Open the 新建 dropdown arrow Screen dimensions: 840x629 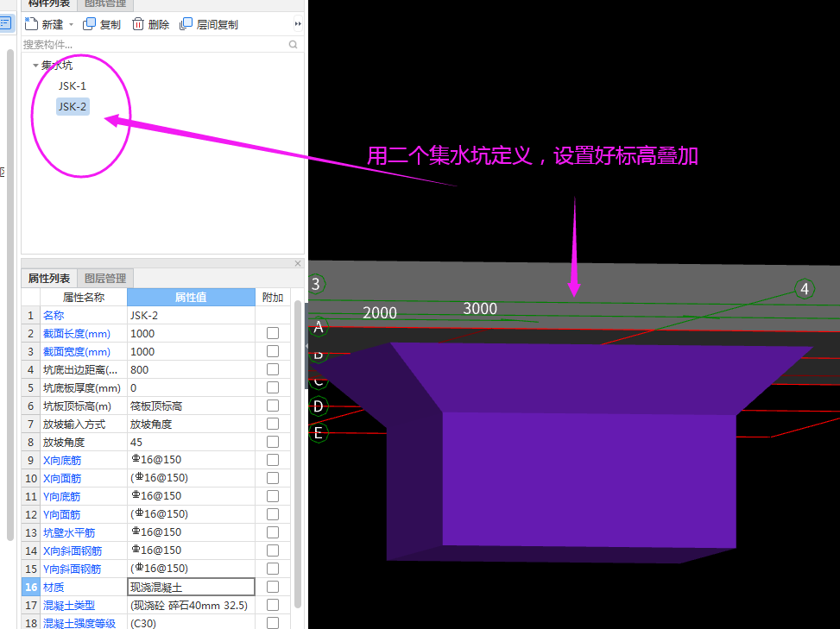coord(71,25)
